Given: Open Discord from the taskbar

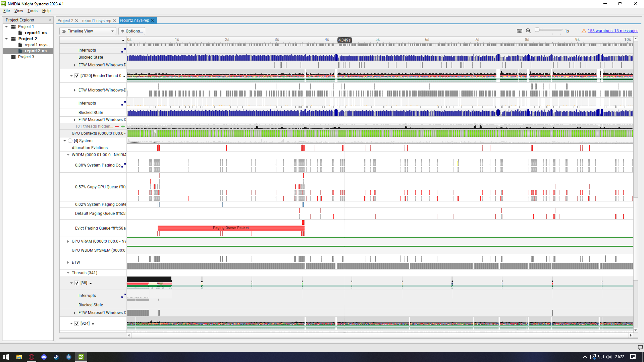Looking at the screenshot, I should coord(44,357).
